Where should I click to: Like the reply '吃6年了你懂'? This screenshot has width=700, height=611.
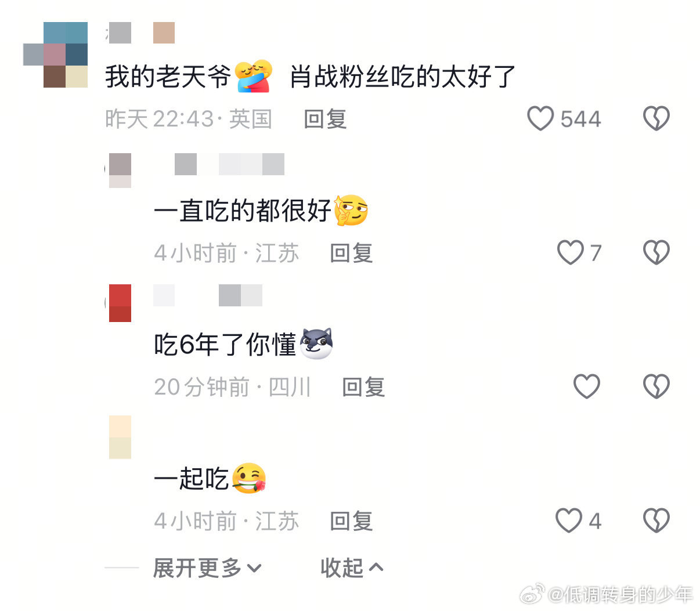[586, 386]
